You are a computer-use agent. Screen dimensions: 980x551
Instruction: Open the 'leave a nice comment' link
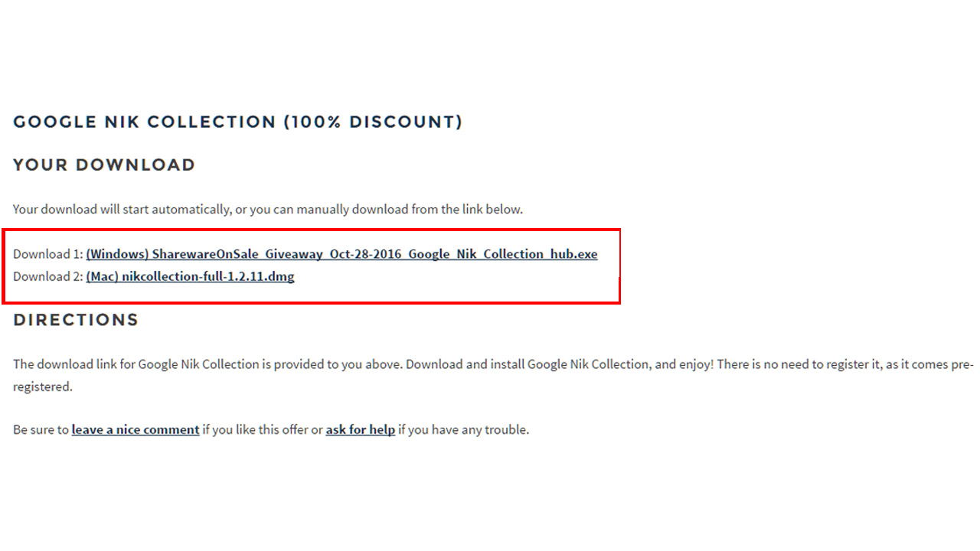click(x=136, y=430)
